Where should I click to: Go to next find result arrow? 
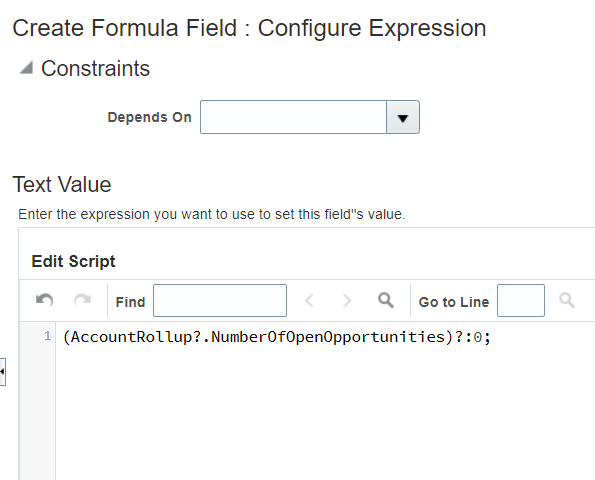click(347, 301)
